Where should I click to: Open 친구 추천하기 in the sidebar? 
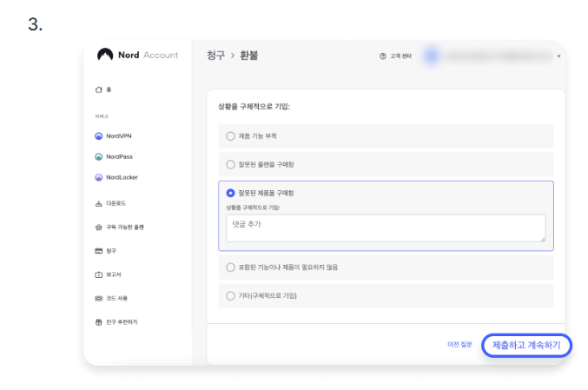coord(116,321)
